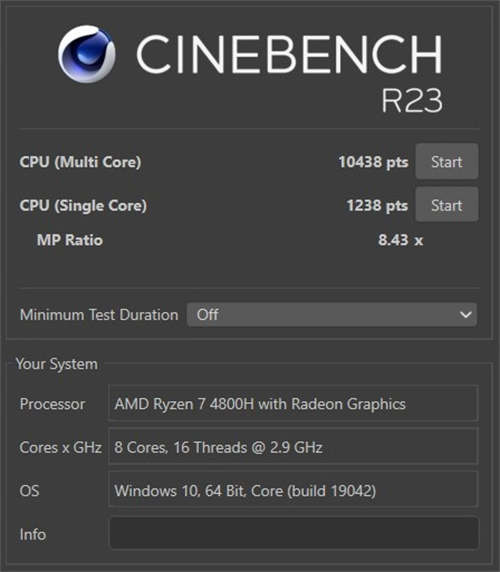Open the Minimum Test Duration dropdown
This screenshot has height=572, width=500.
point(332,314)
